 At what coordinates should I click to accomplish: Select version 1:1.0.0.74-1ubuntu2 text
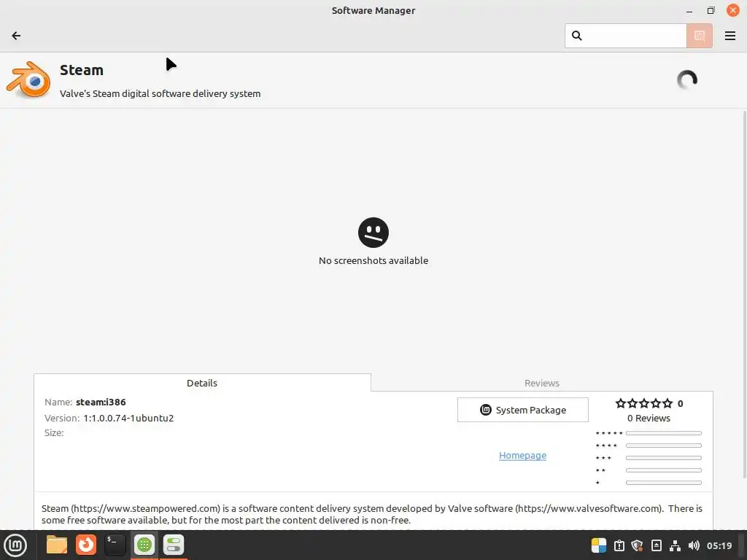pos(128,418)
